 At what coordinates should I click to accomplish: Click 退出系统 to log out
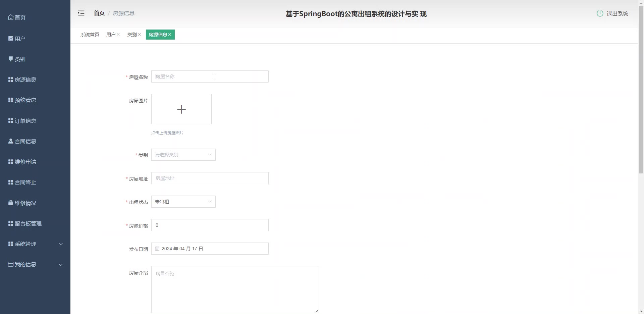tap(618, 13)
